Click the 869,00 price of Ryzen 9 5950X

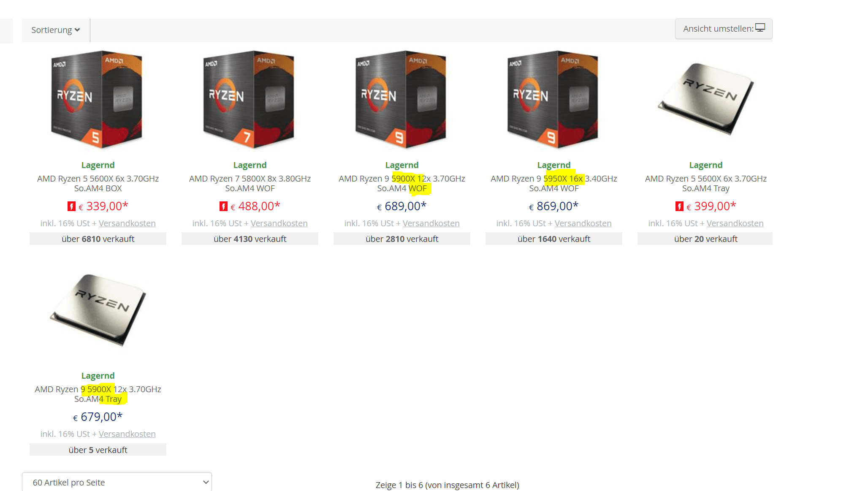click(553, 206)
